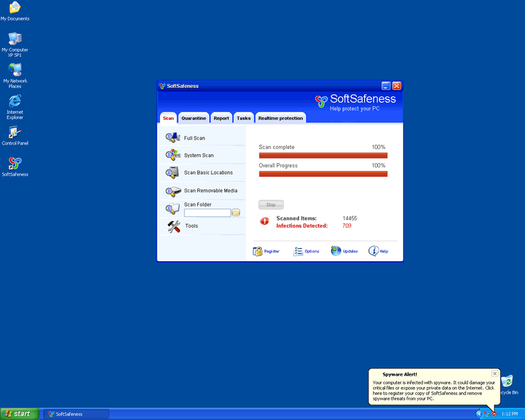Open the Windows Start menu

19,414
